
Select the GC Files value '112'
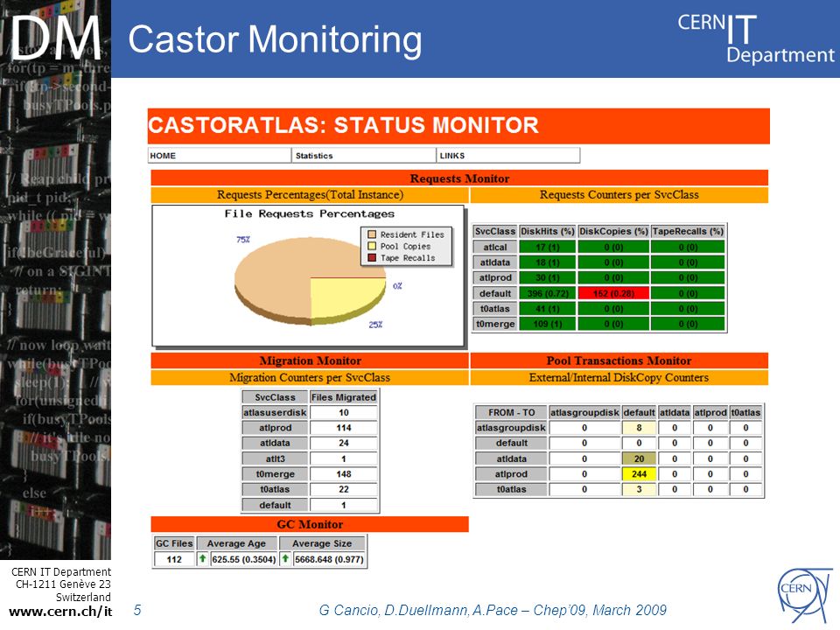[x=174, y=559]
